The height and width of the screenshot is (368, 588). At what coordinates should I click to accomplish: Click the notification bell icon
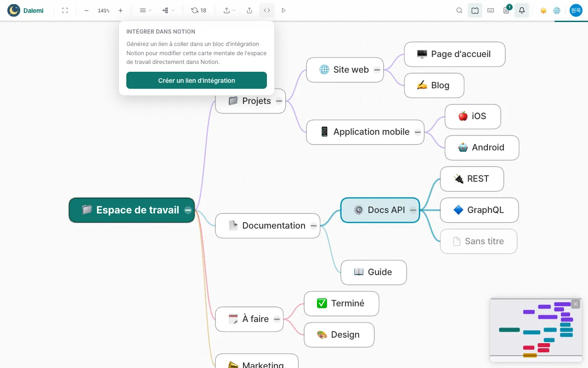(522, 10)
